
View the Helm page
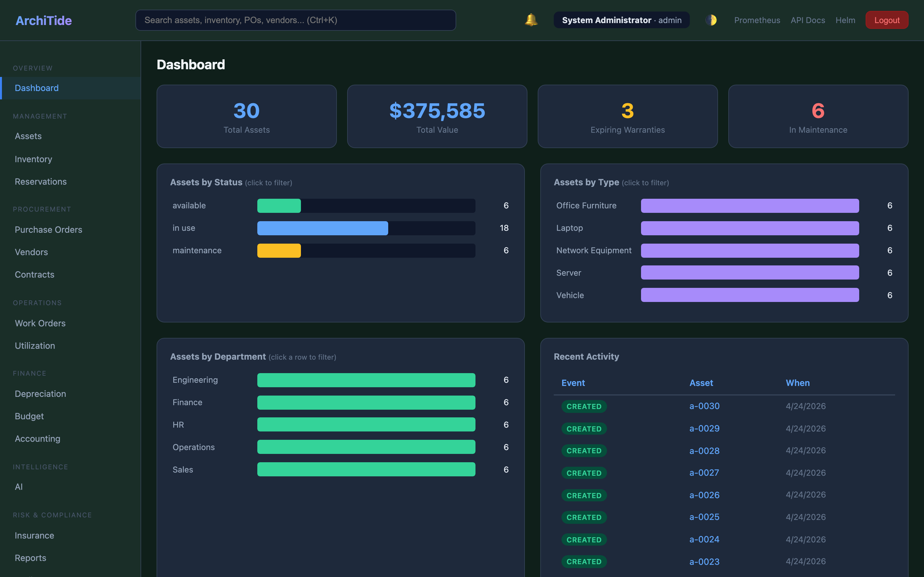tap(845, 20)
